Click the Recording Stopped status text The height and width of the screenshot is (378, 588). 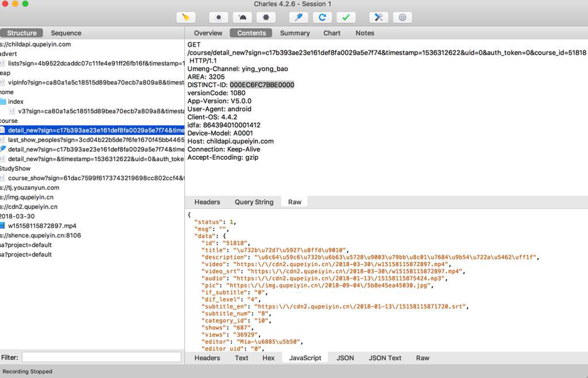(x=28, y=371)
